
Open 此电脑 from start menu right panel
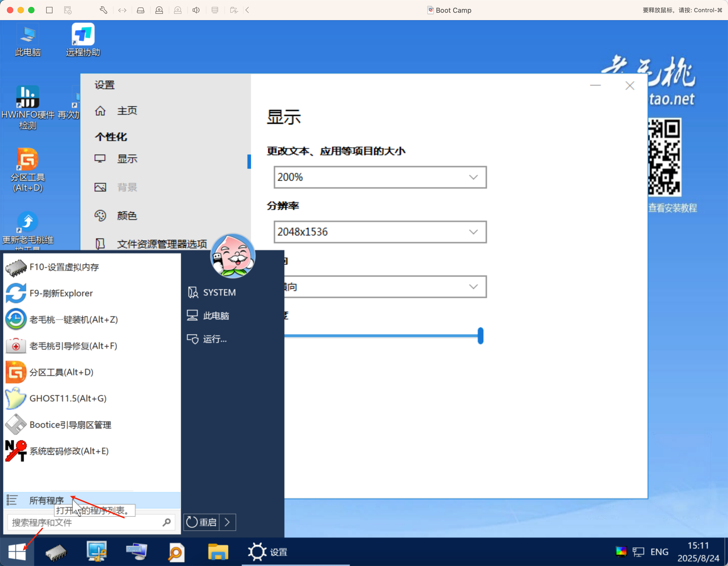(208, 316)
